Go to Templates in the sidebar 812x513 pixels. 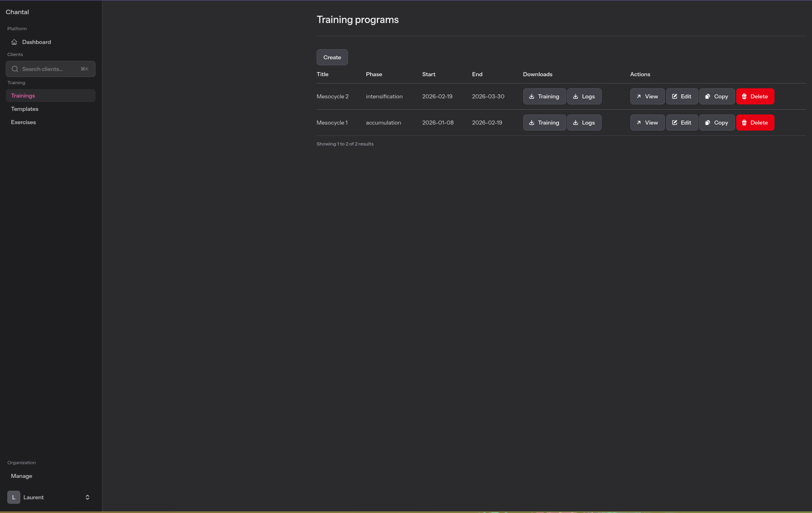point(51,109)
